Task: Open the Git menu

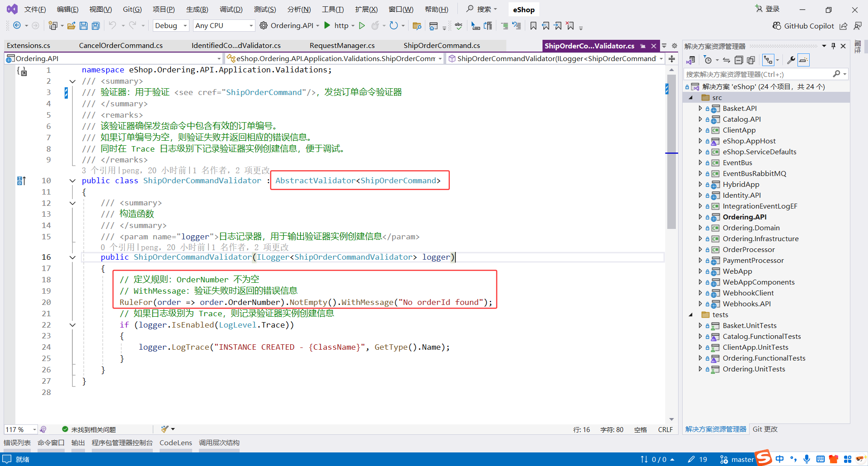Action: click(132, 9)
